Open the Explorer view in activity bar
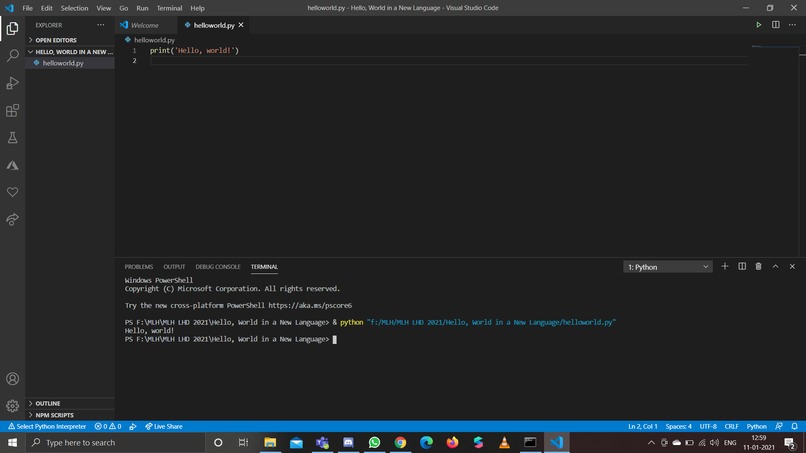The image size is (806, 453). (x=12, y=28)
